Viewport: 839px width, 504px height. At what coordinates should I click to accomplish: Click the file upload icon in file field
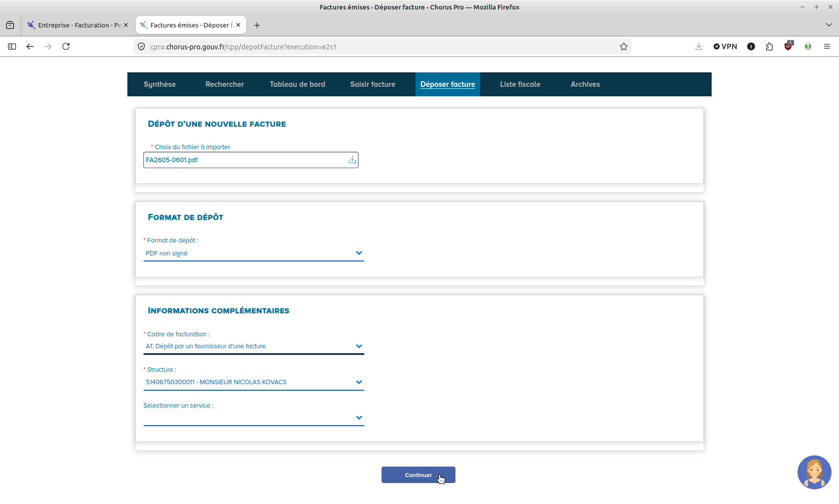pyautogui.click(x=352, y=160)
